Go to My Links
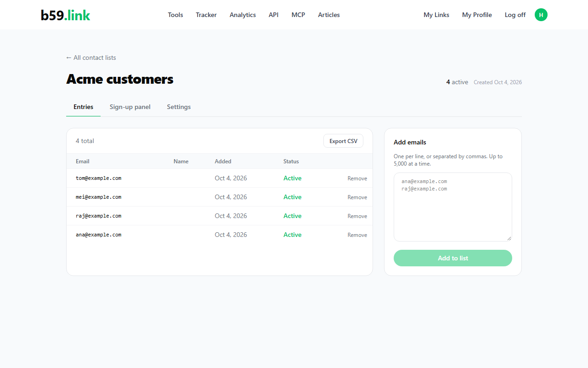This screenshot has height=368, width=588. 436,15
